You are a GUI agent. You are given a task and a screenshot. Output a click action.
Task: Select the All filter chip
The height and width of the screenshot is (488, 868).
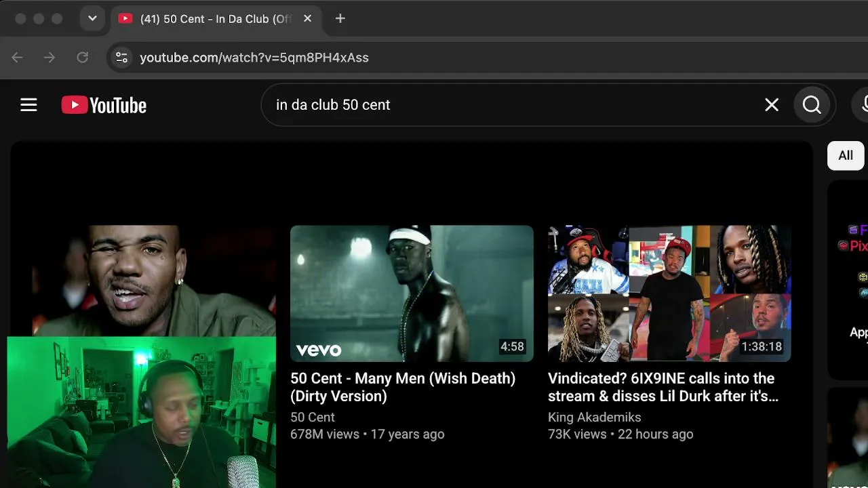coord(846,156)
